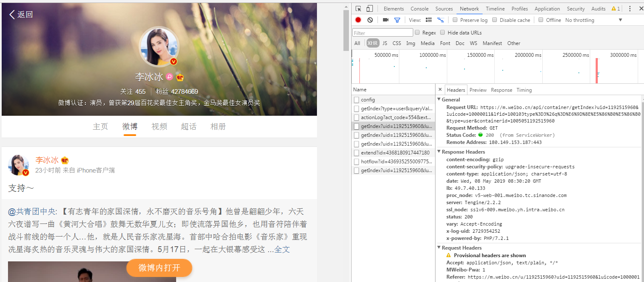Click the large profile avatar photo
This screenshot has height=282, width=644.
tap(159, 47)
